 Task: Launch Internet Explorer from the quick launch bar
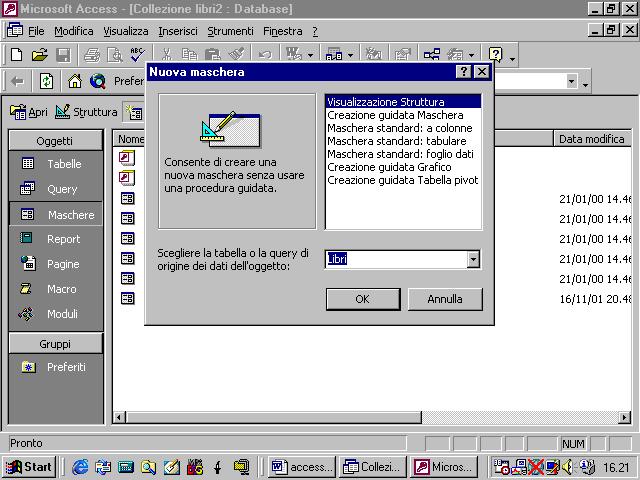pos(80,467)
